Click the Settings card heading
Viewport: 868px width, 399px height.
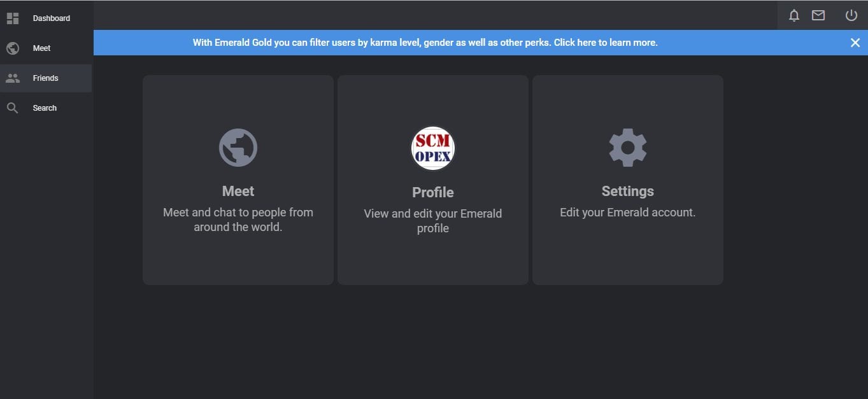click(x=628, y=191)
